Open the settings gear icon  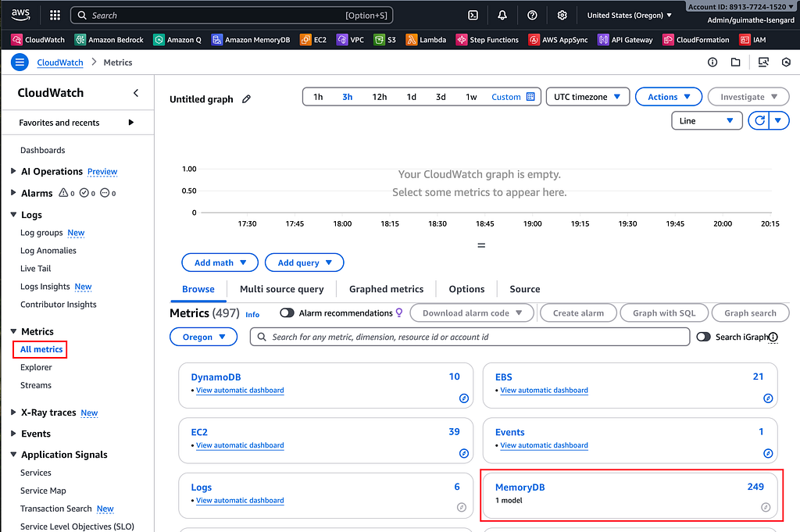pos(562,16)
